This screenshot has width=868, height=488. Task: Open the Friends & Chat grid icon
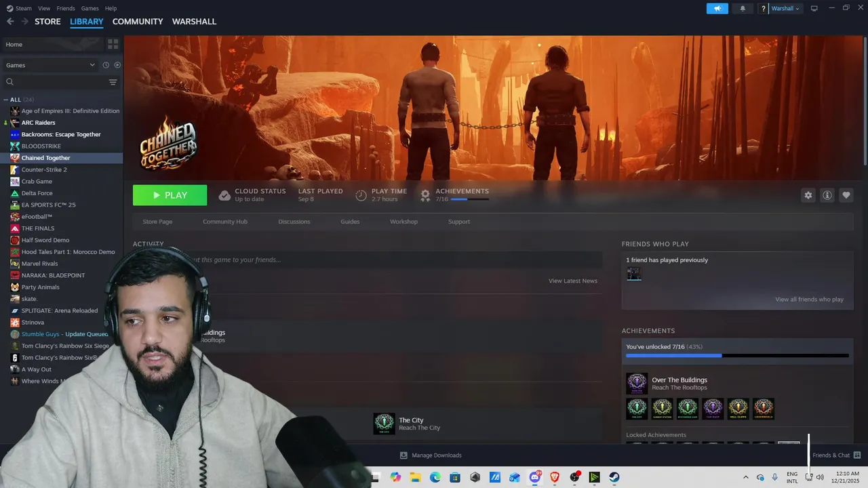857,455
